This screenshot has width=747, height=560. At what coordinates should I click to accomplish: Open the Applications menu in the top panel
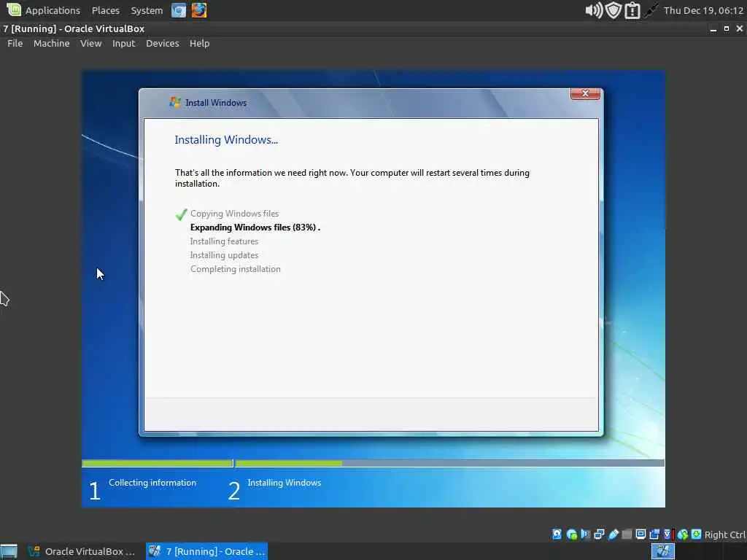point(53,10)
